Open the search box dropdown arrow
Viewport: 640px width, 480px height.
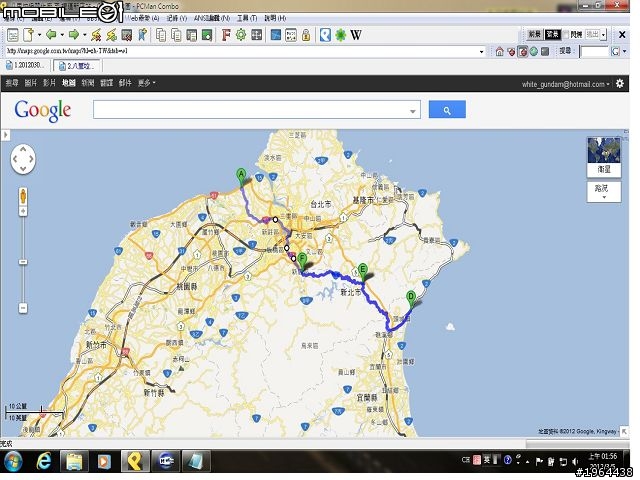414,111
